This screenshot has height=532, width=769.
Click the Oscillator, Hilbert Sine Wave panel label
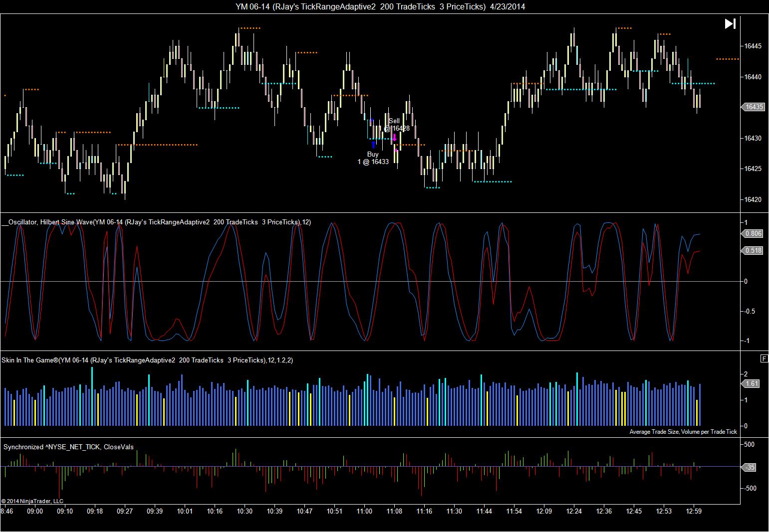(156, 222)
